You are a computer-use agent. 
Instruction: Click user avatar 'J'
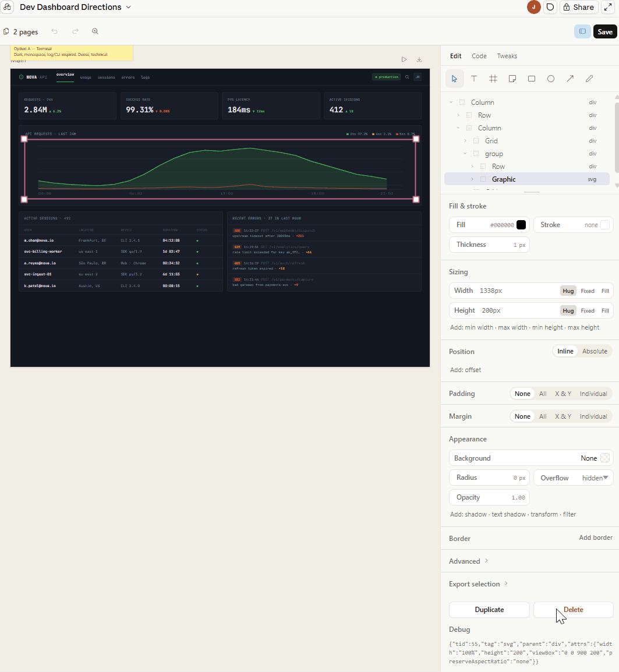[x=534, y=7]
